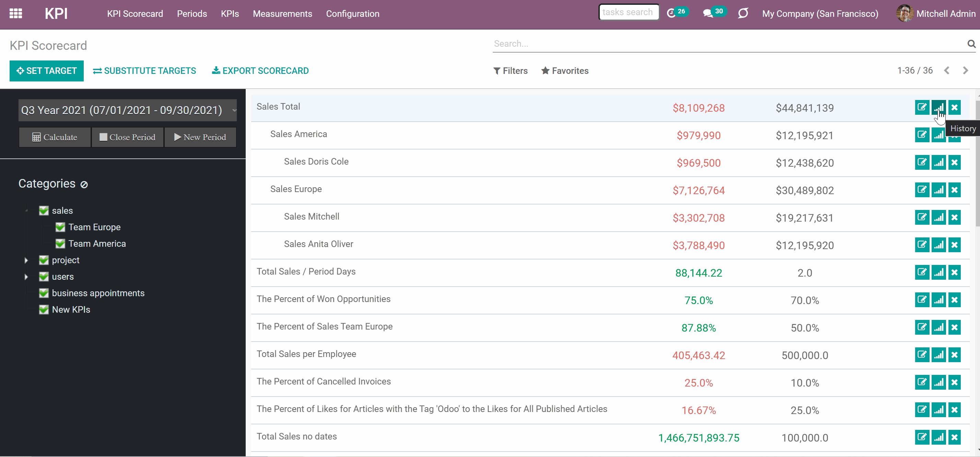
Task: Open the apps grid menu icon
Action: [x=15, y=14]
